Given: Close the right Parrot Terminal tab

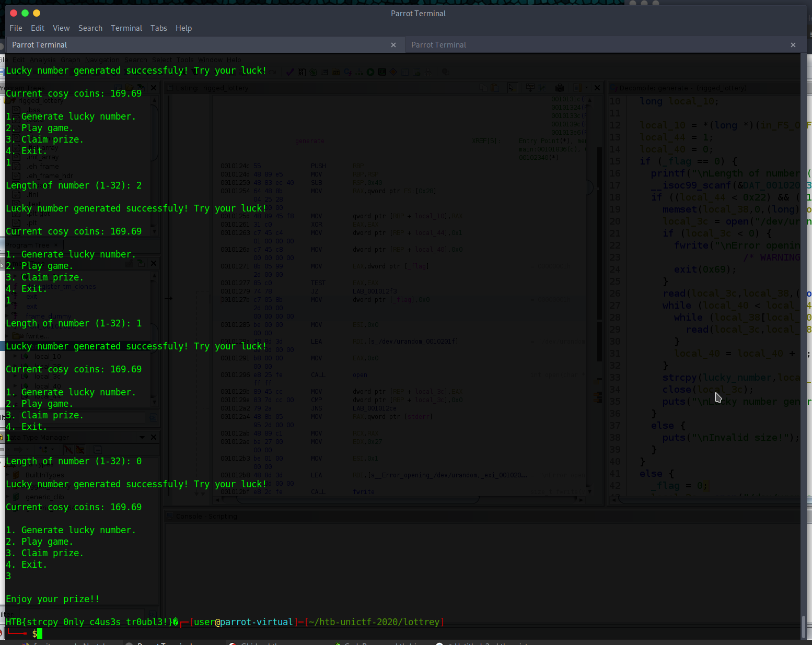Looking at the screenshot, I should (793, 45).
